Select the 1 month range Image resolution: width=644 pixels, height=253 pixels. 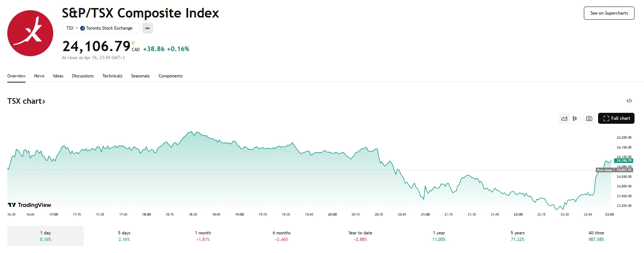point(203,236)
